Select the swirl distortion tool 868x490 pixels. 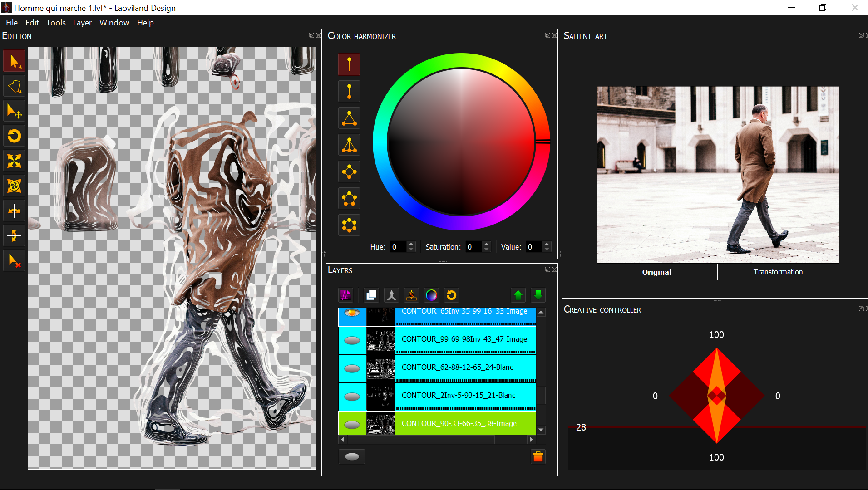(x=14, y=186)
